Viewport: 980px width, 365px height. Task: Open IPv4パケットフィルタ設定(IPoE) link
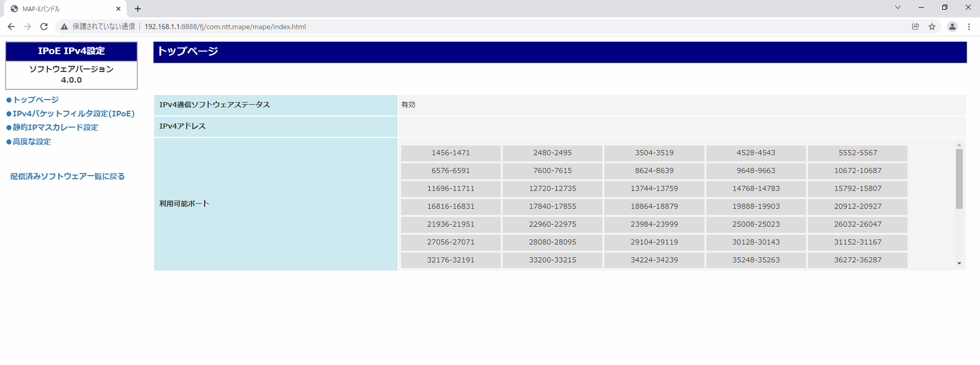[73, 113]
